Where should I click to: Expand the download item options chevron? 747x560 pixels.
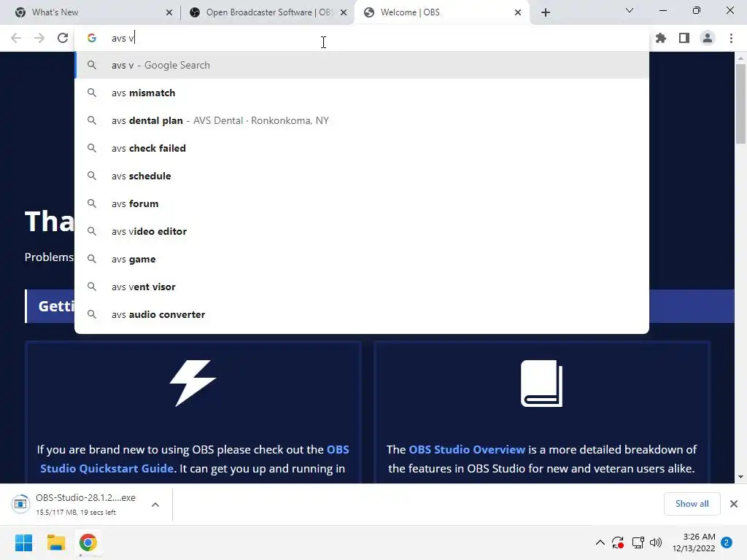[x=155, y=505]
